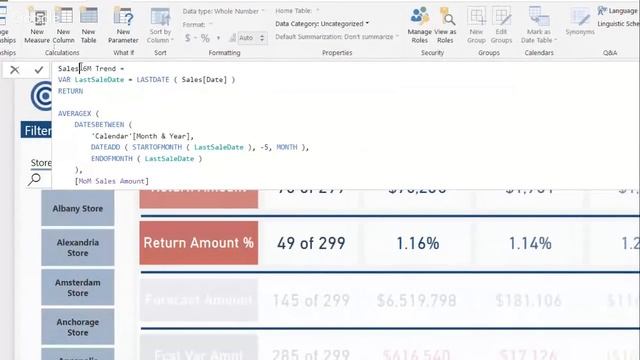Open Manage Roles dialog
640x360 pixels.
pyautogui.click(x=420, y=25)
